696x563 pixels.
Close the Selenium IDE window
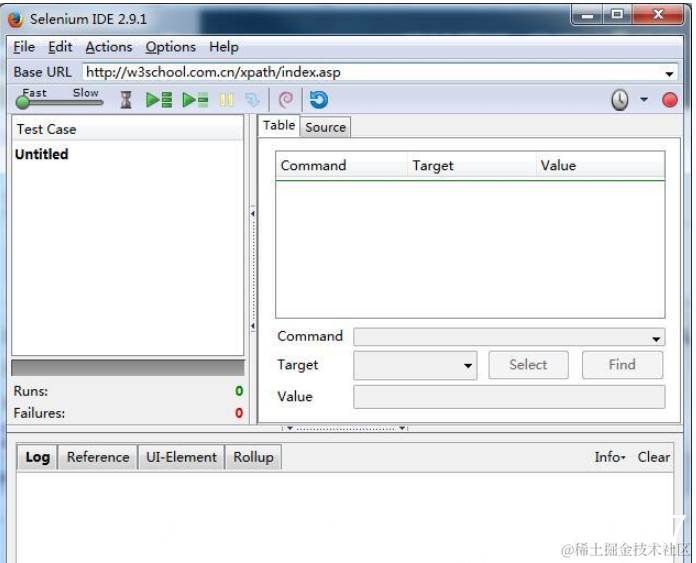pyautogui.click(x=658, y=15)
